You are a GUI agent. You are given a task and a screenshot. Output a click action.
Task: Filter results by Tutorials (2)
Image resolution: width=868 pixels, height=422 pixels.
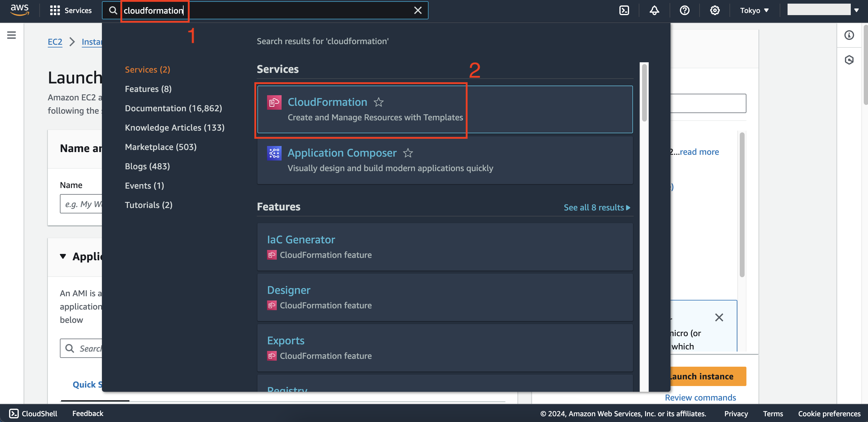(x=148, y=205)
